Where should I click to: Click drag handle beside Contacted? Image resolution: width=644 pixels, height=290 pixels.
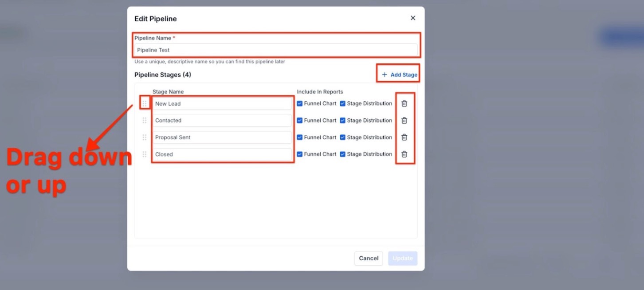tap(145, 121)
